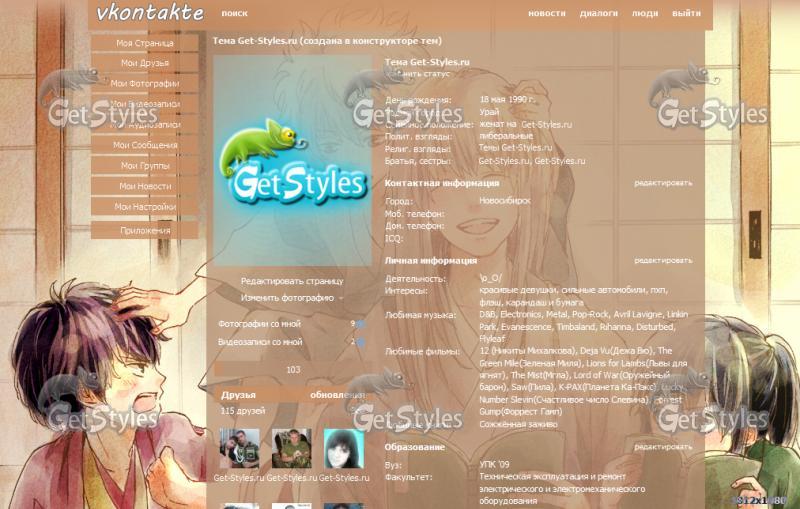Click Редактировать страницу link
The height and width of the screenshot is (509, 800).
292,281
